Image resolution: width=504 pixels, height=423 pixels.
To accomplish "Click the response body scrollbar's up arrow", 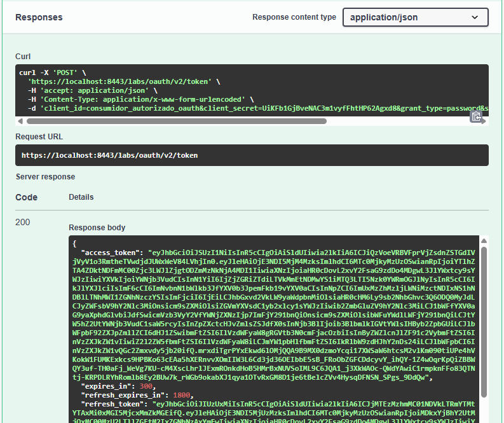I will [484, 241].
